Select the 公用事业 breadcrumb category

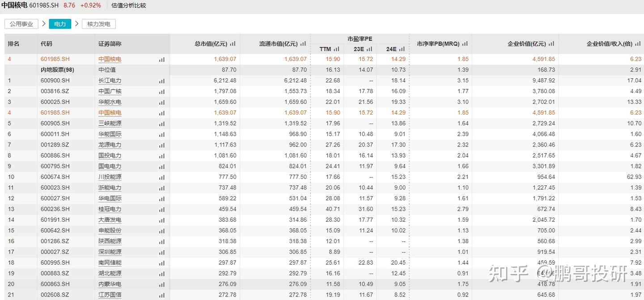(x=21, y=24)
